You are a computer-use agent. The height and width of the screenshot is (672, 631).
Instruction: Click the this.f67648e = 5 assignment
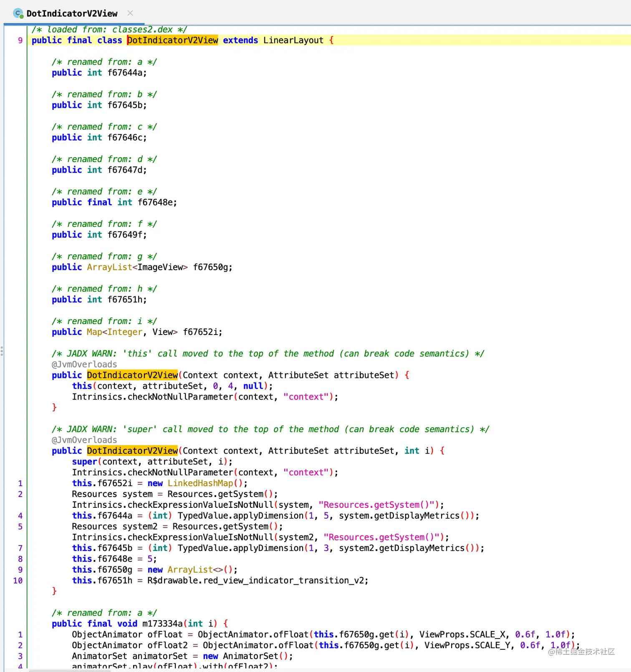114,559
